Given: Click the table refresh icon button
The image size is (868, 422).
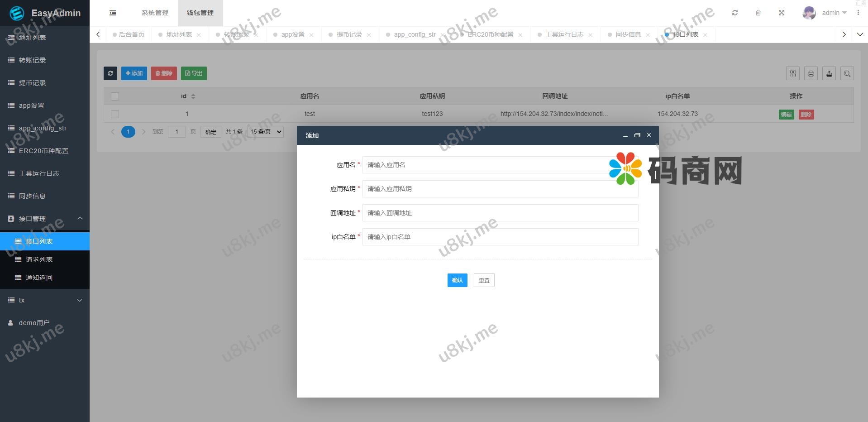Looking at the screenshot, I should click(110, 73).
